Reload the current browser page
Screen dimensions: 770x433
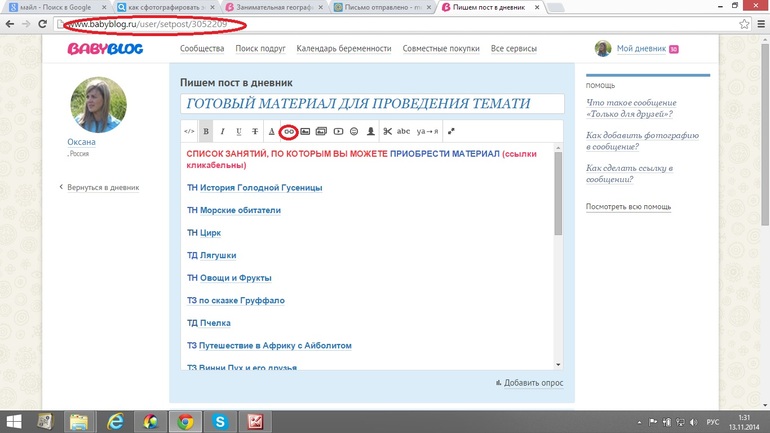(43, 24)
